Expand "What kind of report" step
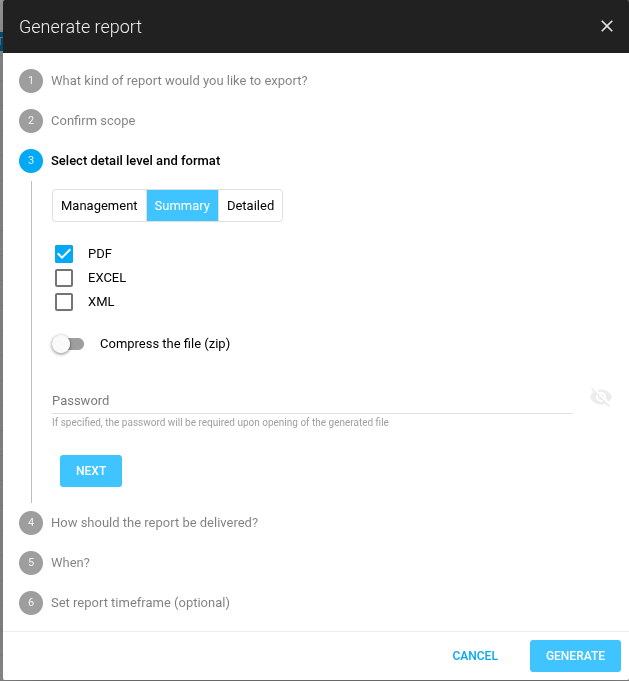This screenshot has width=629, height=681. pyautogui.click(x=179, y=81)
